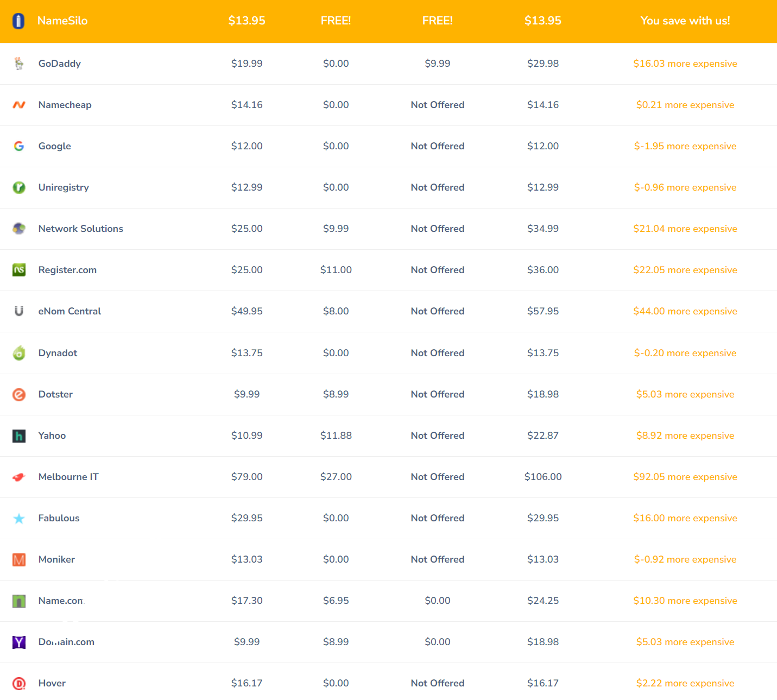This screenshot has width=777, height=700.
Task: Click the Hover registrar name
Action: [52, 683]
